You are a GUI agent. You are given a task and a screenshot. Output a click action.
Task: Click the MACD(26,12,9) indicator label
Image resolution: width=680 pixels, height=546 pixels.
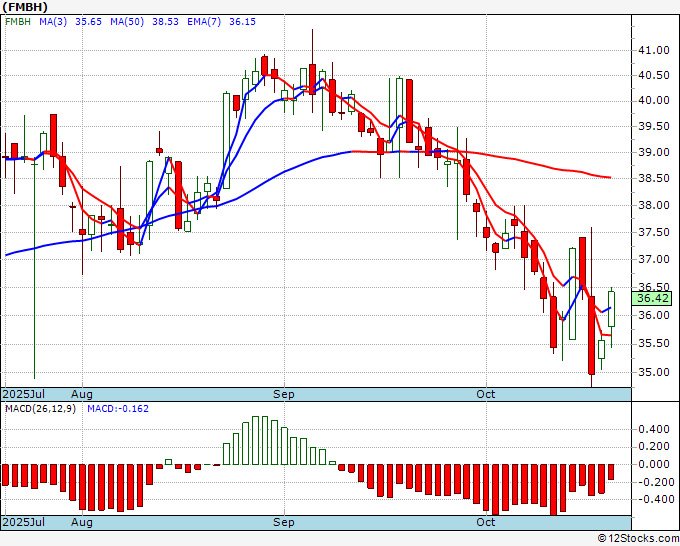(x=40, y=409)
